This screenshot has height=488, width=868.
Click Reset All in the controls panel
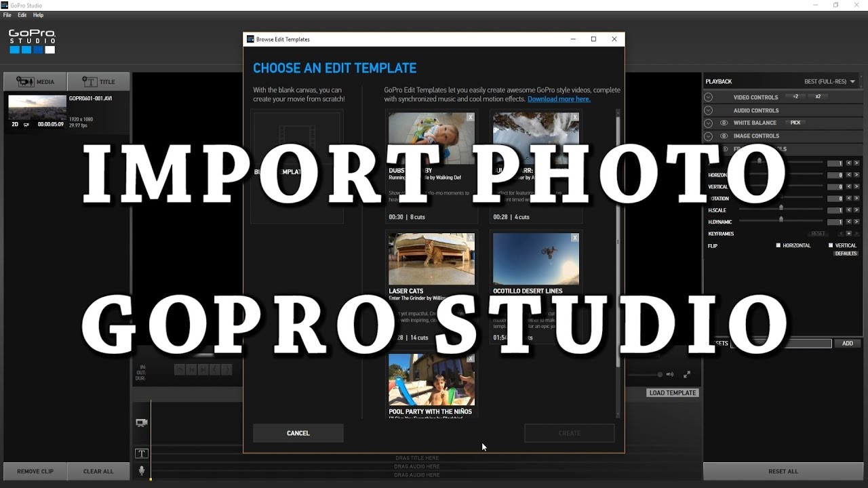783,471
